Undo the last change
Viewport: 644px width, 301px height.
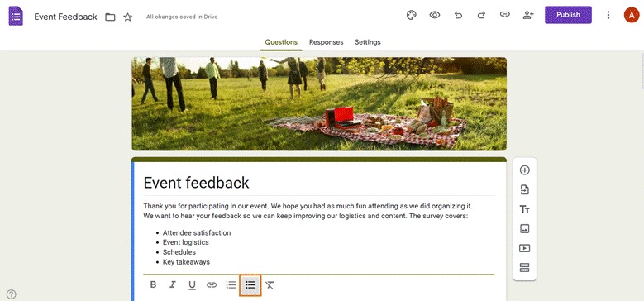[x=458, y=15]
